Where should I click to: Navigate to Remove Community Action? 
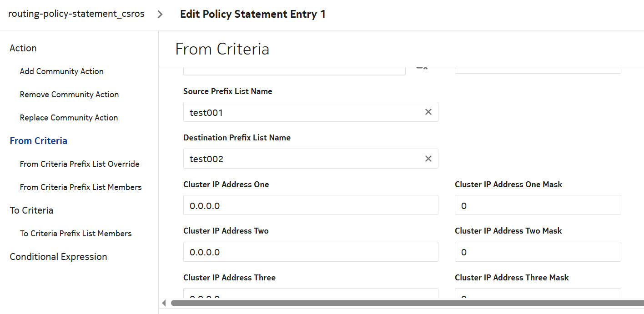coord(69,95)
